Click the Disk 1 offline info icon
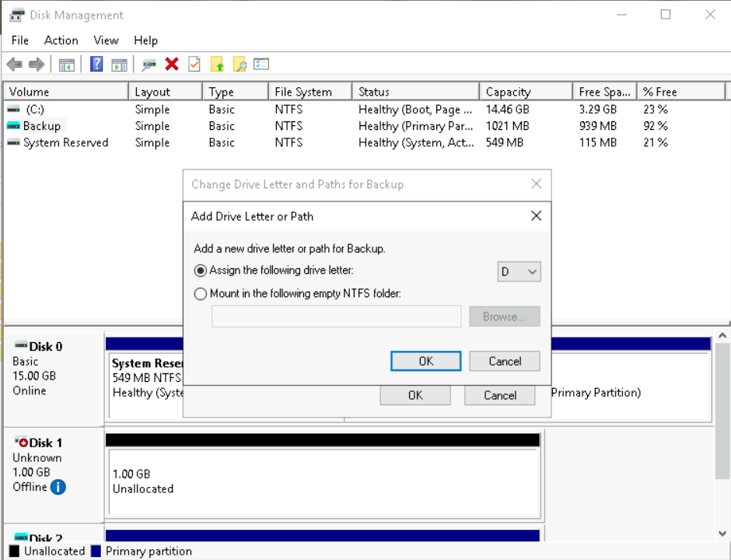The height and width of the screenshot is (560, 731). point(58,487)
